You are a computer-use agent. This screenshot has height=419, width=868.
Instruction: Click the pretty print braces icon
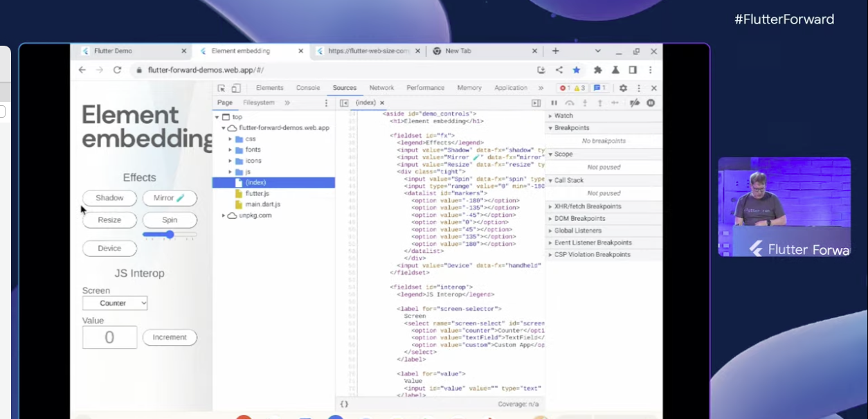(x=344, y=404)
